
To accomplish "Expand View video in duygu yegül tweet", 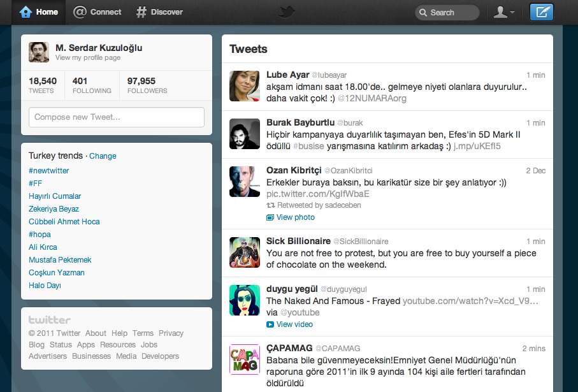I will (294, 324).
